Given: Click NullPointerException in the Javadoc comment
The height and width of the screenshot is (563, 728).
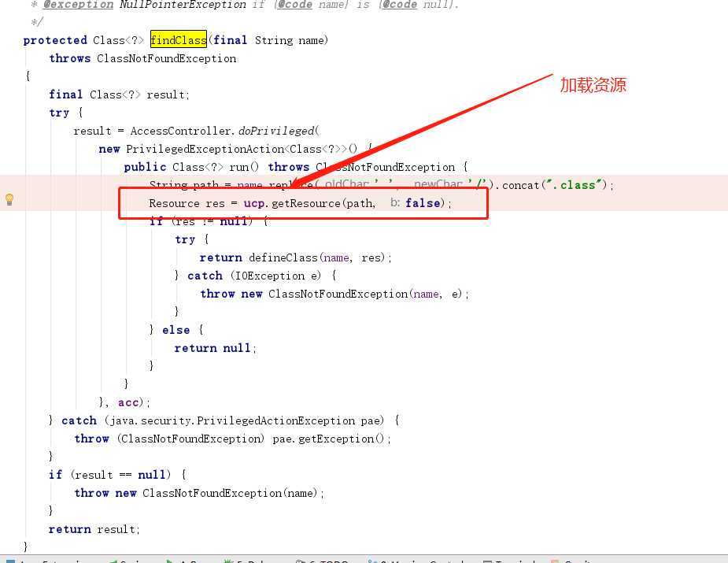Looking at the screenshot, I should [x=183, y=5].
